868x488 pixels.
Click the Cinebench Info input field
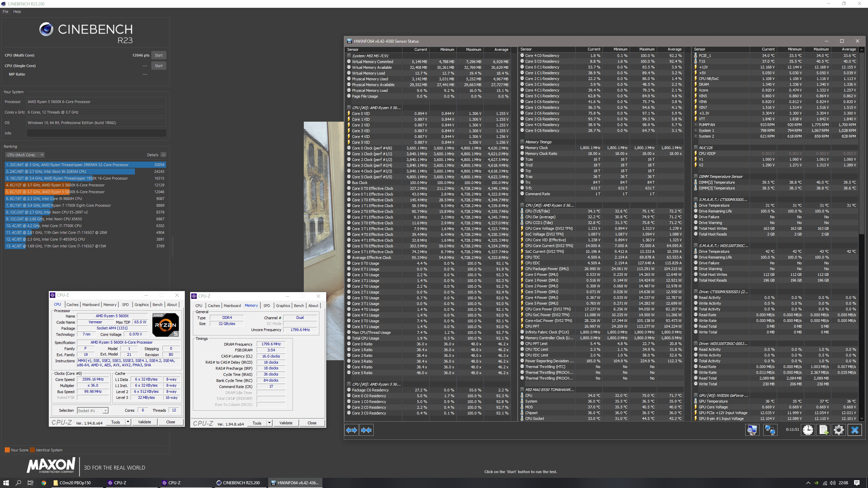(x=97, y=133)
